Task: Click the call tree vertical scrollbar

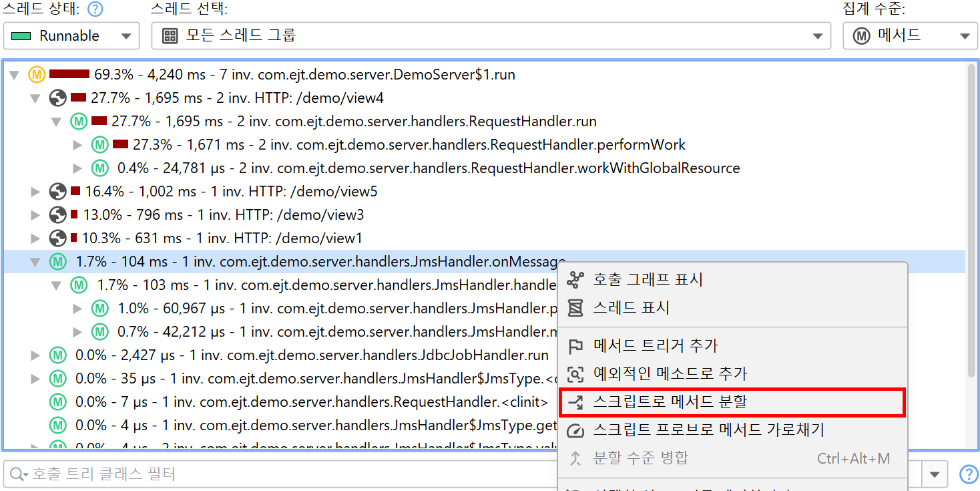Action: click(x=972, y=220)
